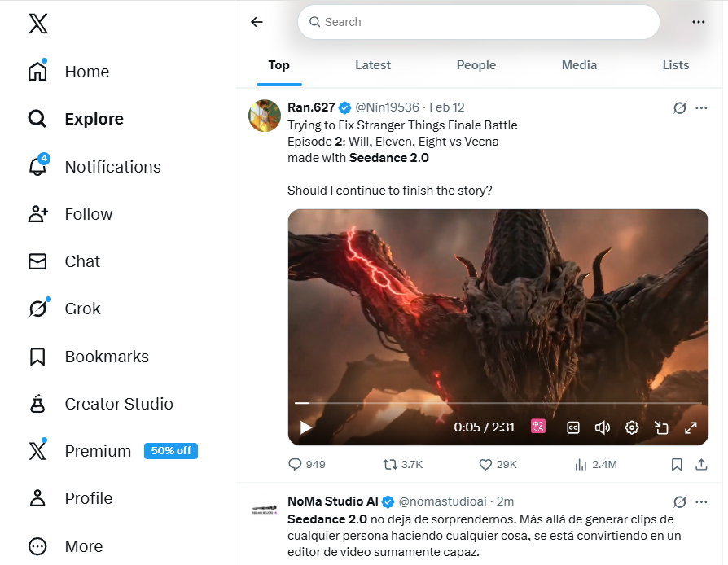Ask Grok about NoMa Studio post

[680, 501]
